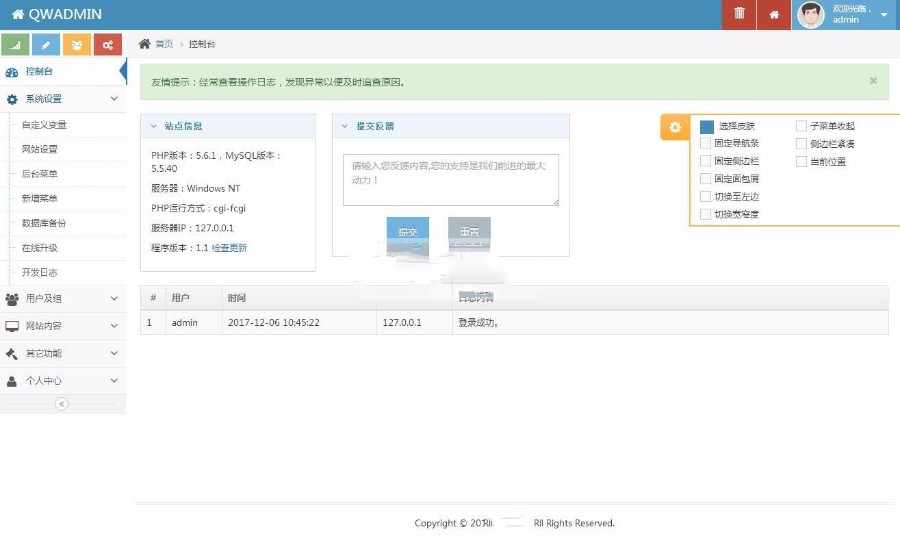Expand the 用户及组 menu chevron
Viewport: 900px width, 538px height.
click(x=114, y=299)
